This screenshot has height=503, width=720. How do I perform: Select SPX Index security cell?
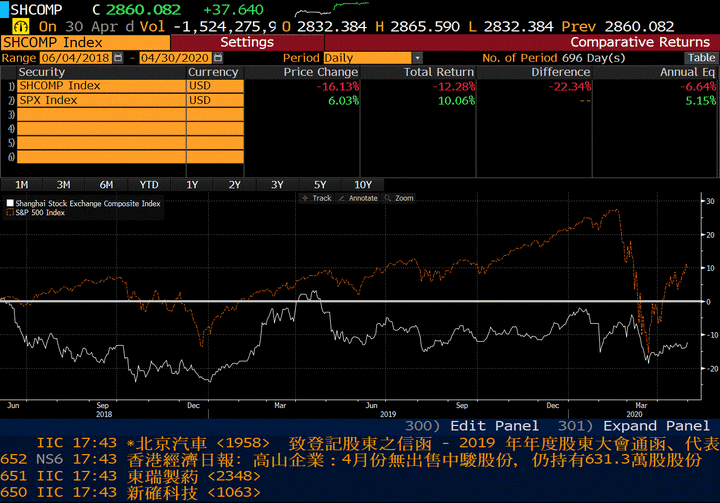101,100
